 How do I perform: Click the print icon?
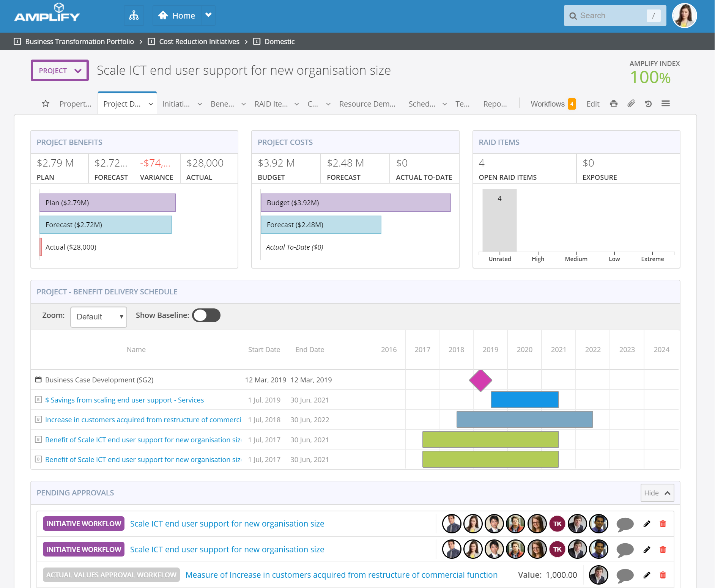[614, 104]
